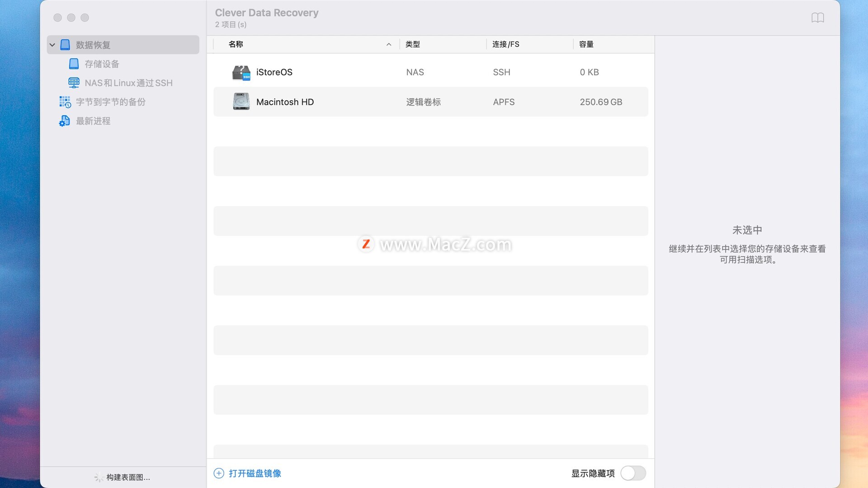Click the iStoreOS NAS device icon
Viewport: 868px width, 488px height.
tap(241, 72)
